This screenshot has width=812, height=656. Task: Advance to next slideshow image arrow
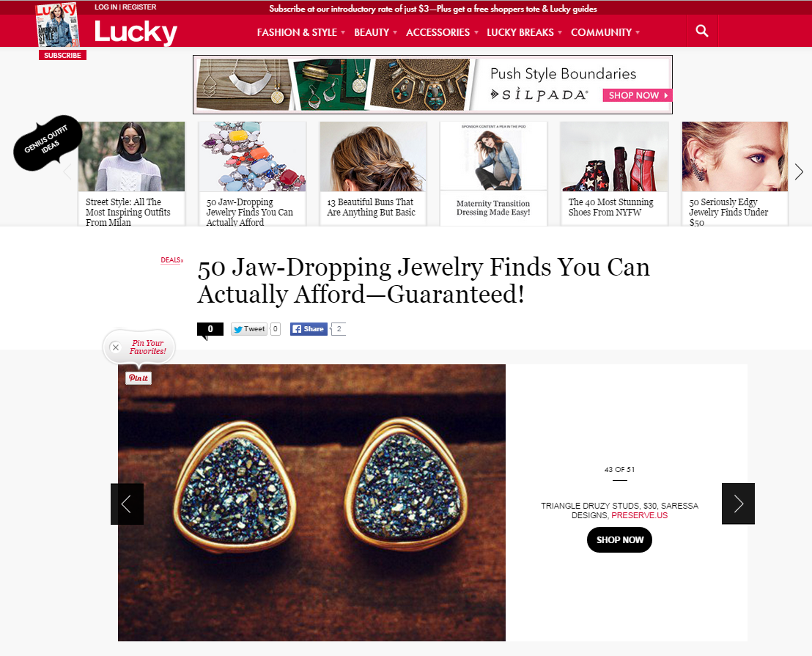tap(738, 504)
